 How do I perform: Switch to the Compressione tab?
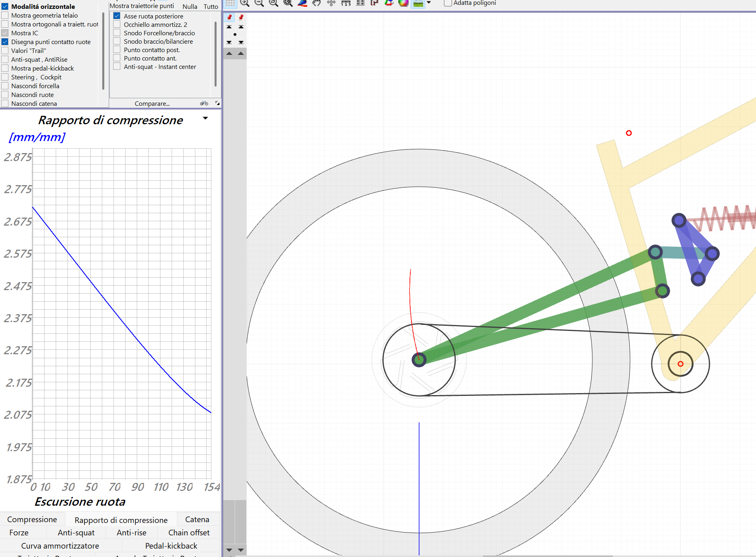tap(32, 519)
